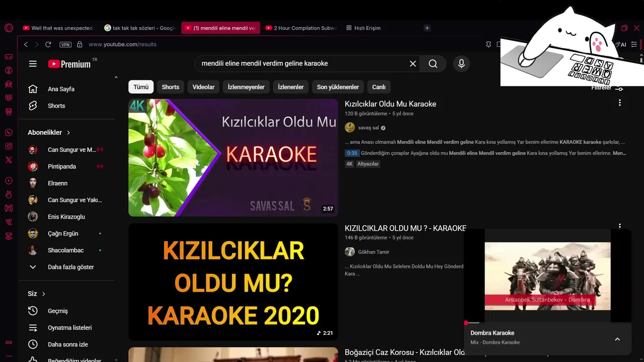Open the Filtreler search filters

click(607, 88)
